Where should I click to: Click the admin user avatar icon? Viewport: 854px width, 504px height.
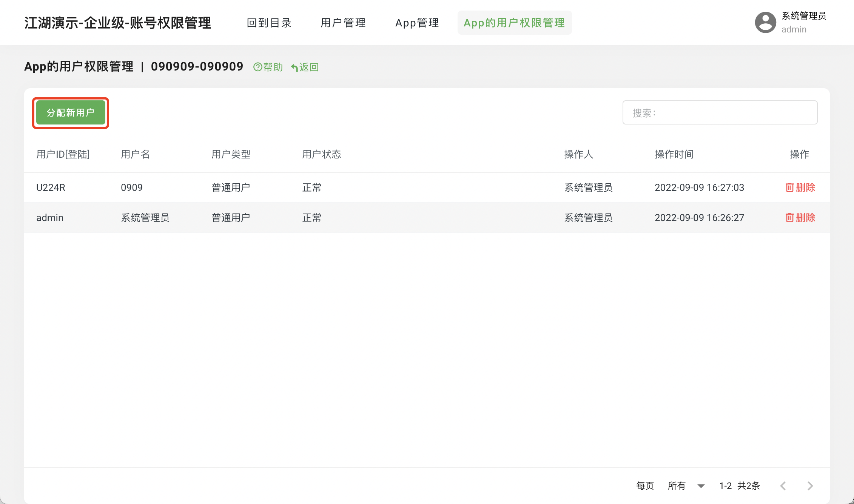pos(765,23)
